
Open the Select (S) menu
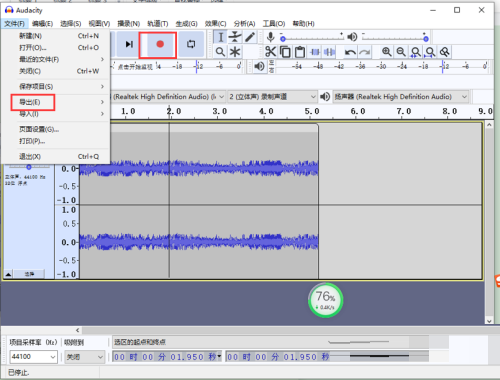pyautogui.click(x=71, y=24)
